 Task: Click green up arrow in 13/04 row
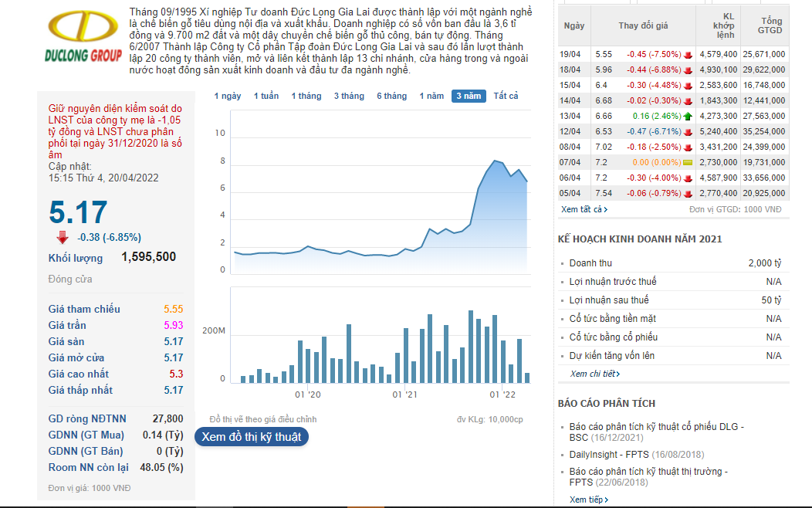[688, 116]
